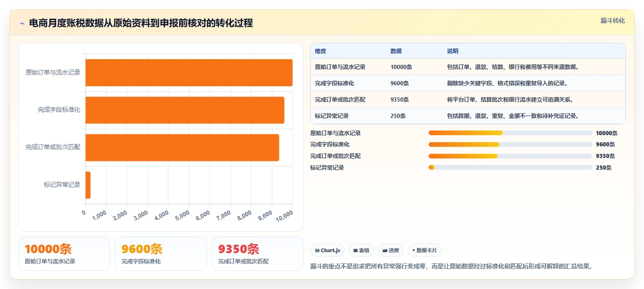This screenshot has width=644, height=289.
Task: Click the 9600条 progress bar for 完成字段标准化
Action: [510, 144]
